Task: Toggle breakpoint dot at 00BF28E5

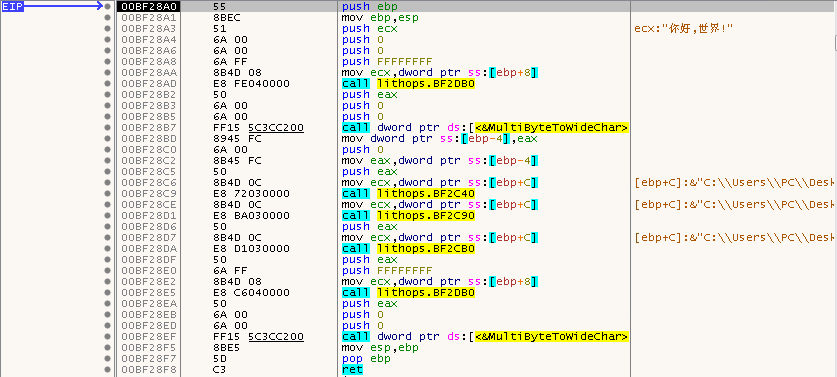Action: (107, 293)
